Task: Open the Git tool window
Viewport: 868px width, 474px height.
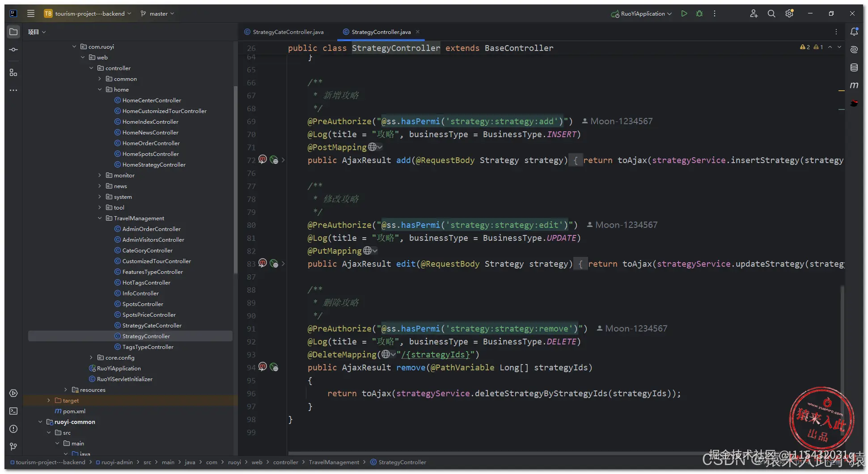Action: coord(13,446)
